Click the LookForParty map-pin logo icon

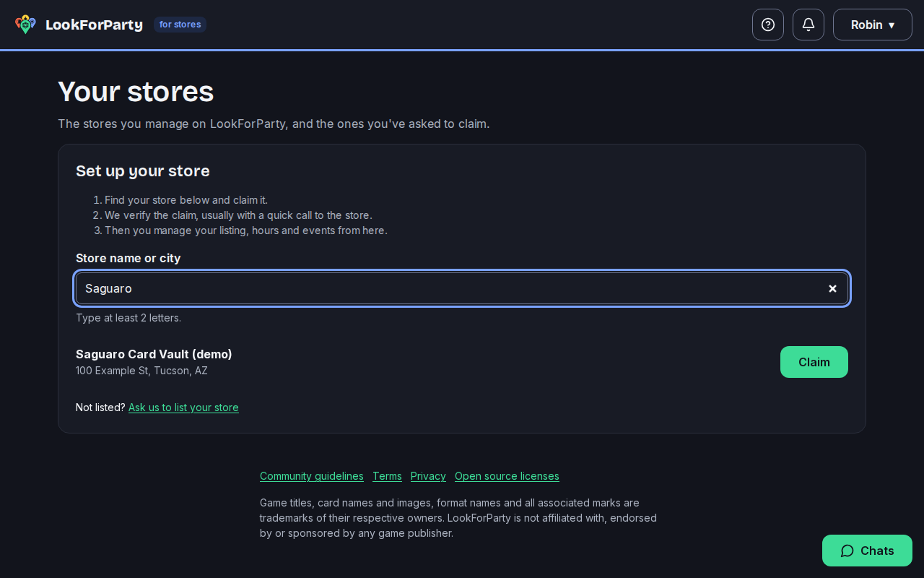pyautogui.click(x=25, y=25)
